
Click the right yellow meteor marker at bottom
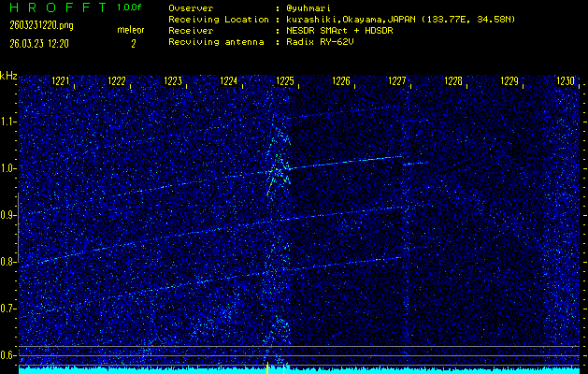tap(283, 368)
